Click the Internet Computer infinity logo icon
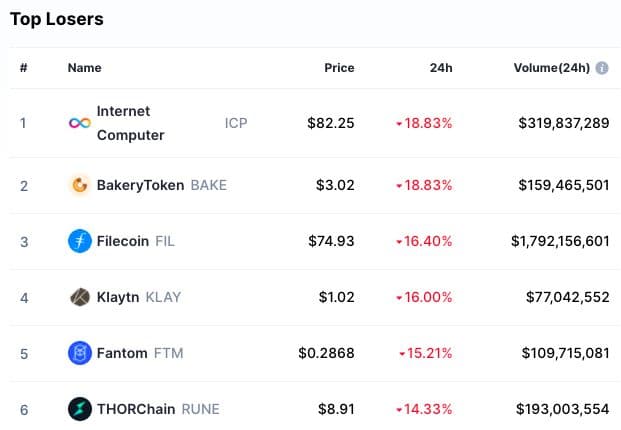The image size is (621, 430). 79,123
